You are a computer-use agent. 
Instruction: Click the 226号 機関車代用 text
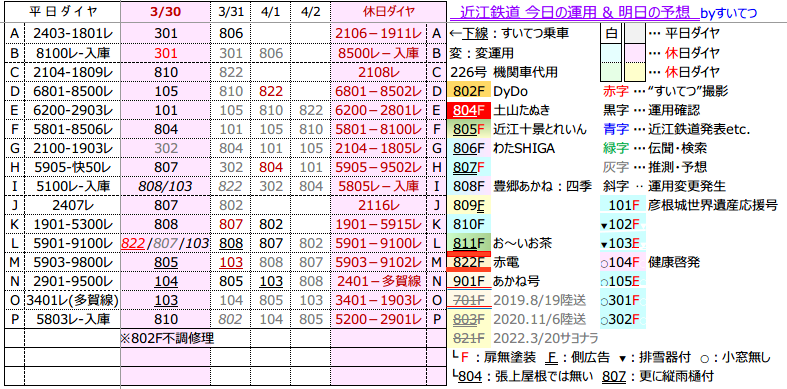tap(504, 72)
